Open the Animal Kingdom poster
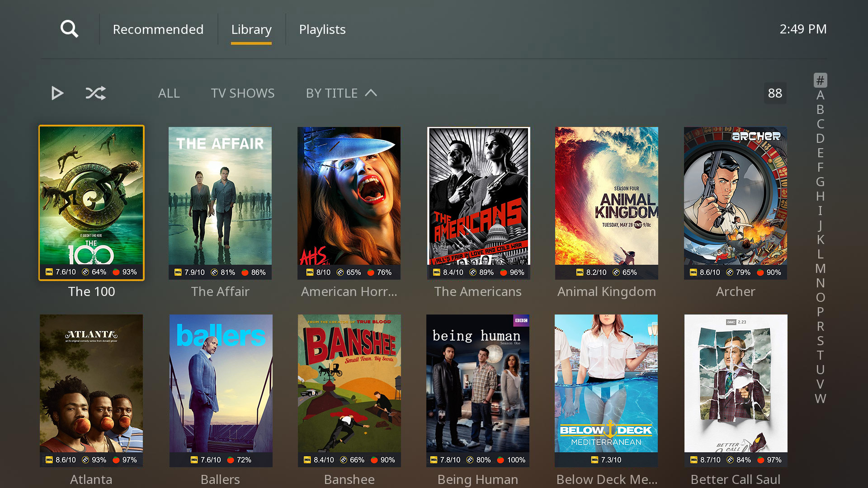The height and width of the screenshot is (488, 868). pyautogui.click(x=606, y=202)
